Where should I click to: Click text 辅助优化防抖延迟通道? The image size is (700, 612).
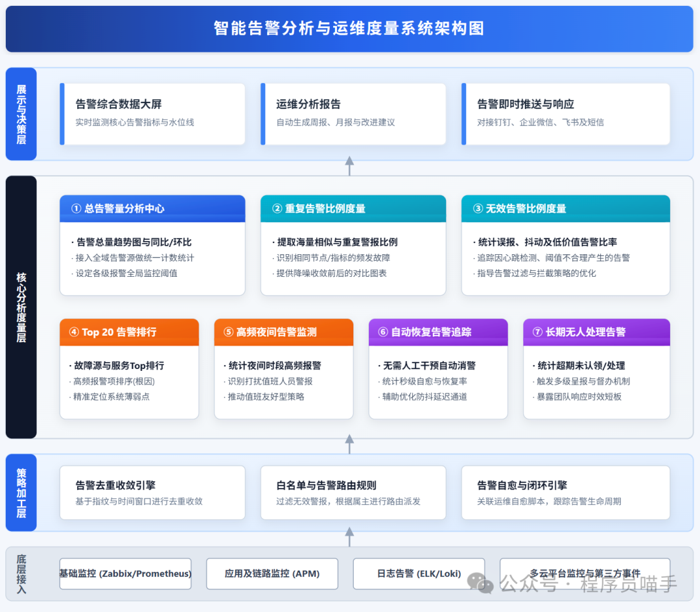tap(425, 396)
